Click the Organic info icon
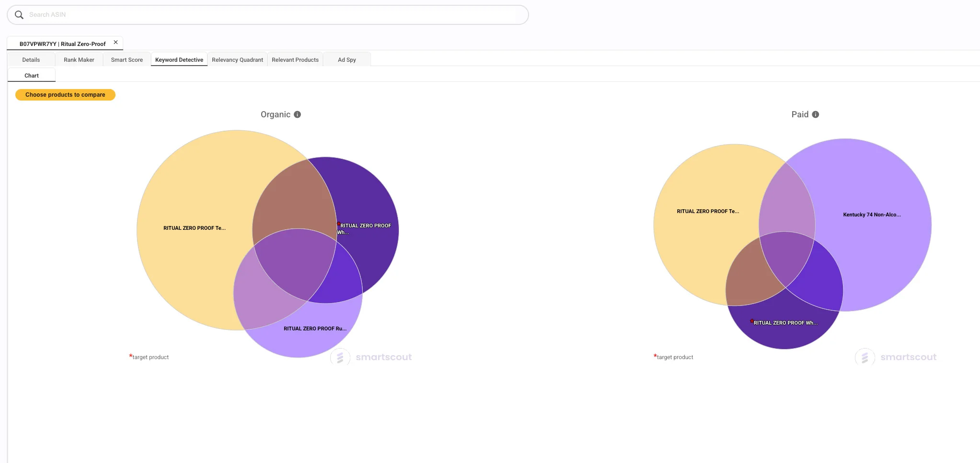The width and height of the screenshot is (980, 463). (297, 114)
